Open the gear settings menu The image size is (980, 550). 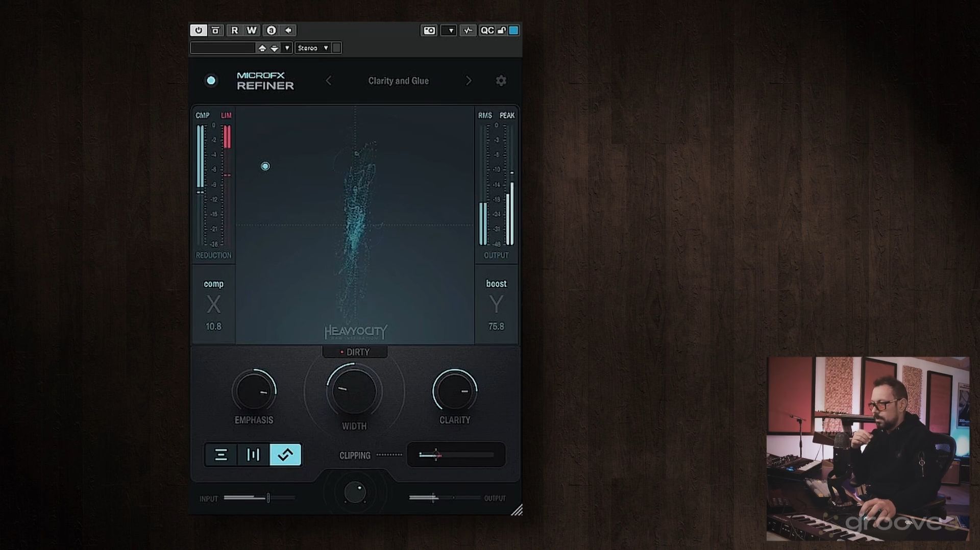pos(501,81)
